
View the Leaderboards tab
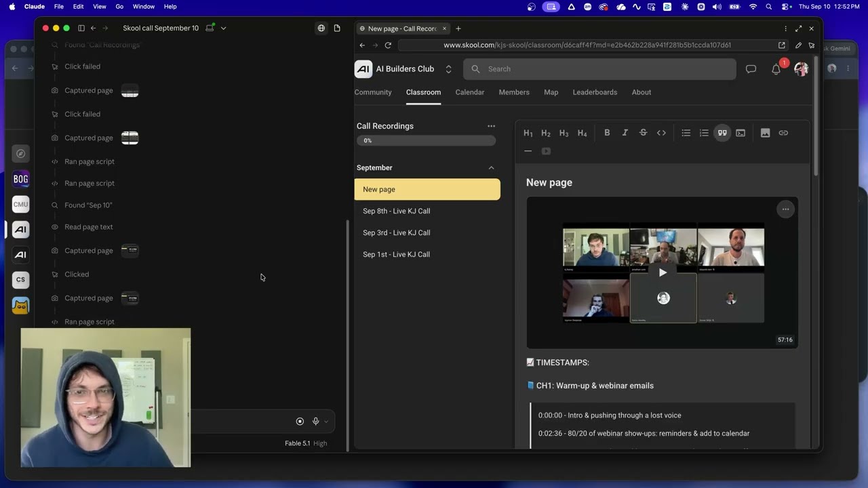pyautogui.click(x=595, y=92)
